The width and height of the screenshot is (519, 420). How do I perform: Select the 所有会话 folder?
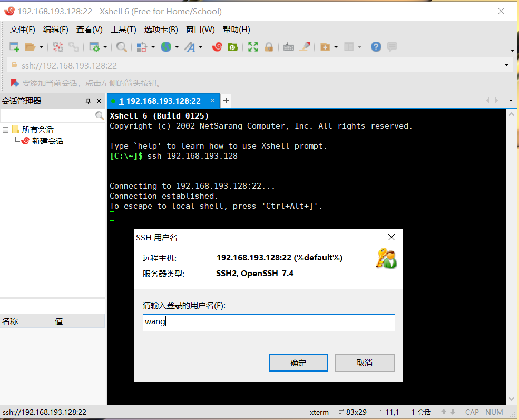click(x=37, y=130)
